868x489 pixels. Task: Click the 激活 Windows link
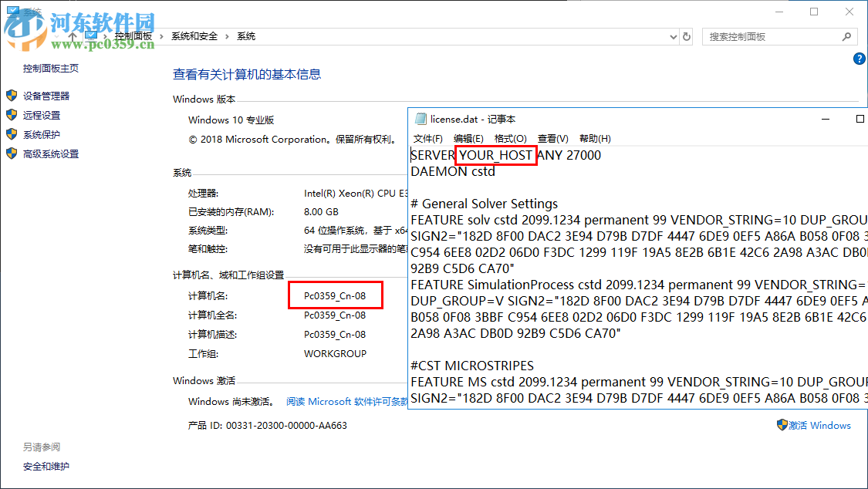pos(820,425)
